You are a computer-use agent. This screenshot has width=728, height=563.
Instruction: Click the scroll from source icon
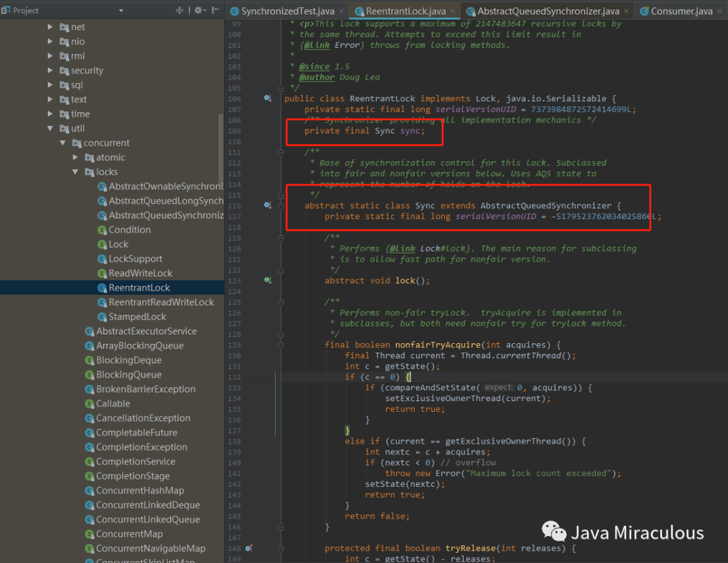pyautogui.click(x=180, y=10)
